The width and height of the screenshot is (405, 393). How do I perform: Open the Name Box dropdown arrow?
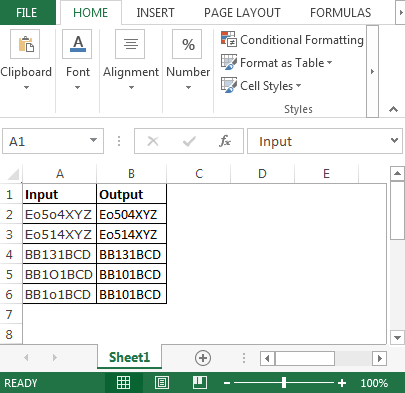[x=94, y=140]
